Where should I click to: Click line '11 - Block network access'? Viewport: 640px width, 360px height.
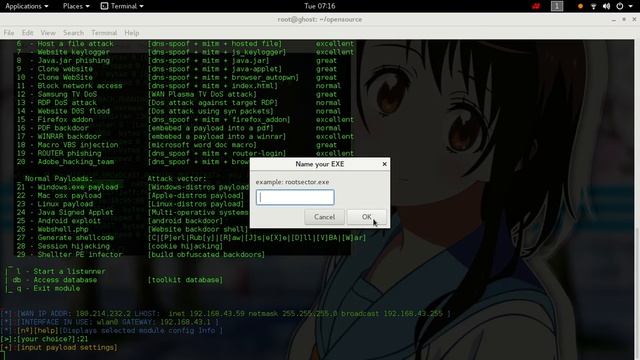tap(69, 86)
